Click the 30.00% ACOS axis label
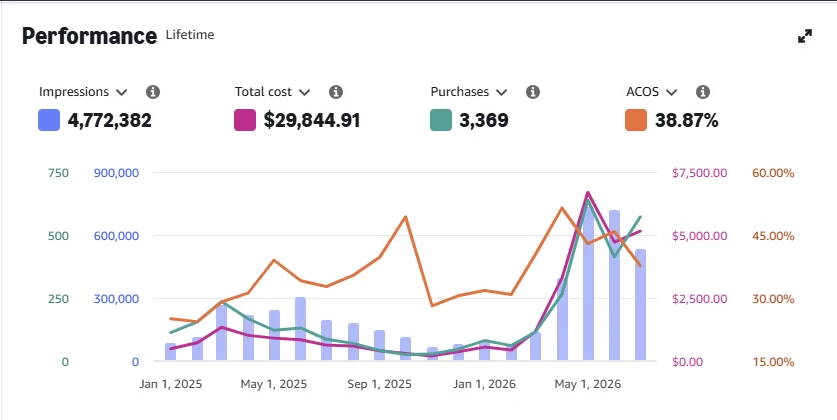The height and width of the screenshot is (420, 837). click(773, 299)
